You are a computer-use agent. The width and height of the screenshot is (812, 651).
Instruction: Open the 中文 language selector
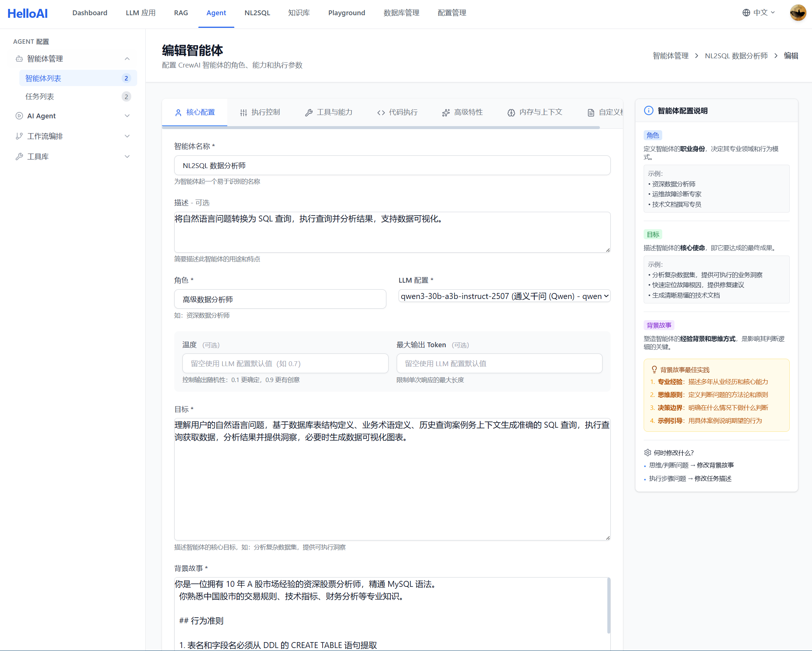(x=760, y=13)
